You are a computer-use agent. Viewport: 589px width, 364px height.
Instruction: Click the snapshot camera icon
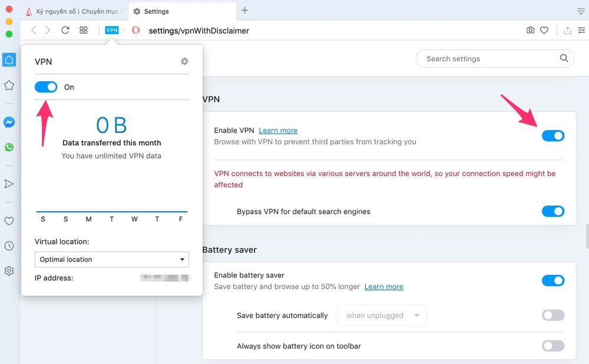coord(530,30)
